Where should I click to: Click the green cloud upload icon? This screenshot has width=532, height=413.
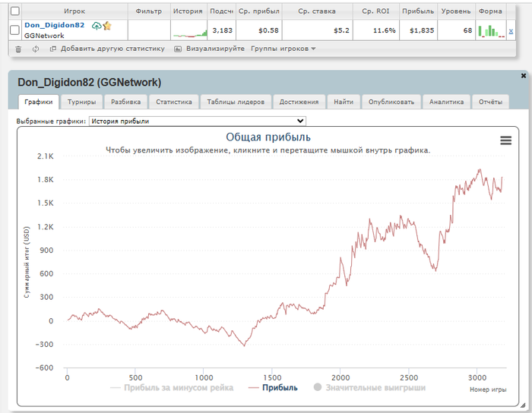tap(97, 26)
